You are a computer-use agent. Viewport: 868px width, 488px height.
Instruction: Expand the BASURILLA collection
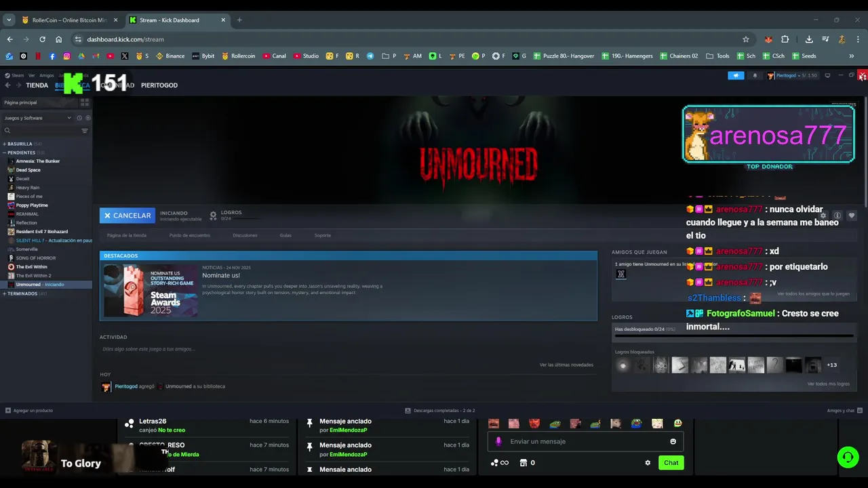(24, 144)
